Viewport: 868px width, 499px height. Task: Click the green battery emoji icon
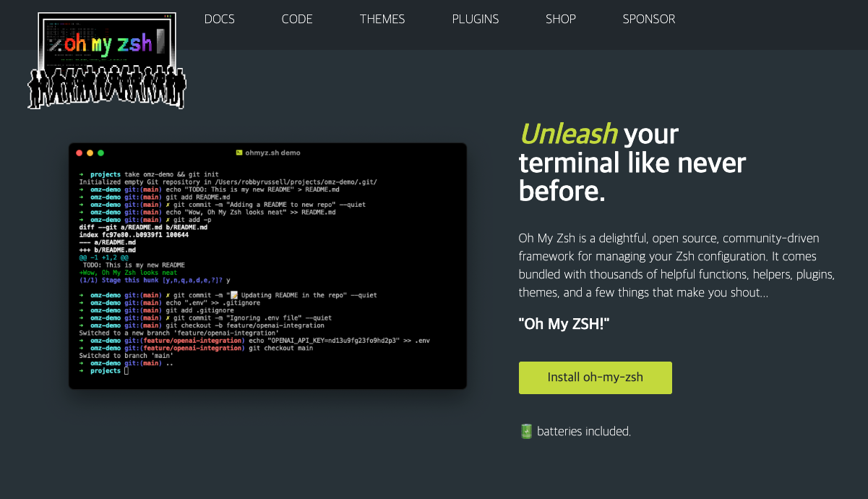526,431
